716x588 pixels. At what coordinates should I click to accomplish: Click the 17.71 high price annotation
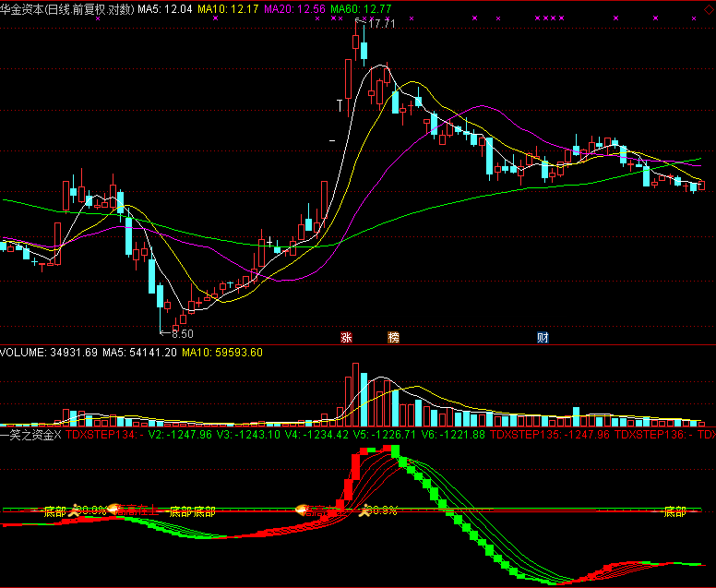[x=381, y=23]
